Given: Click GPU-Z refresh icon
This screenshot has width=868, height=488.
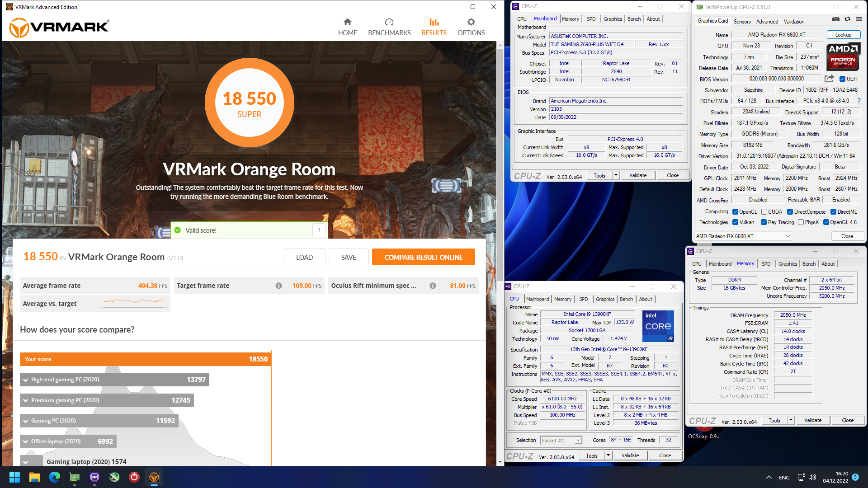Looking at the screenshot, I should click(x=847, y=19).
